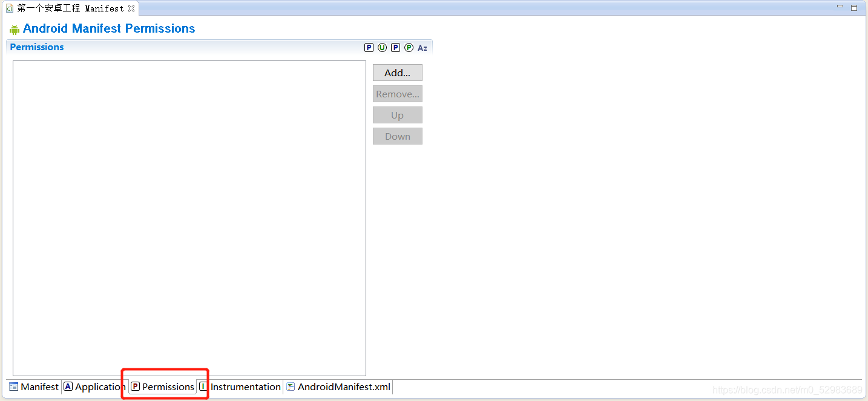
Task: View the AndroidManifest.xml source tab
Action: [x=338, y=386]
